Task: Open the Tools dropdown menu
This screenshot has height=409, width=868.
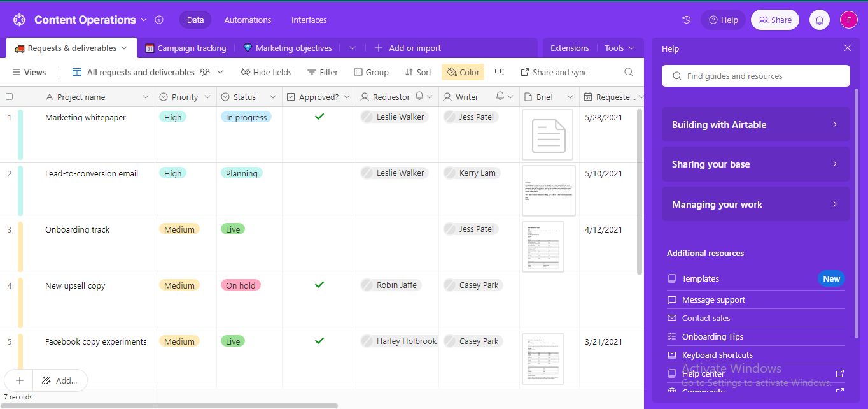Action: (619, 48)
